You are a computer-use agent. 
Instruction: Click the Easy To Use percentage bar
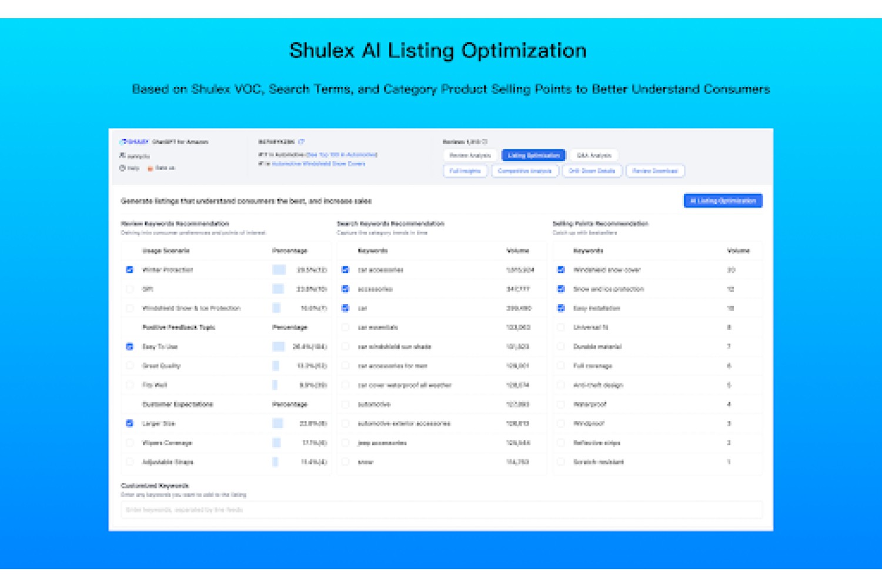click(x=279, y=346)
